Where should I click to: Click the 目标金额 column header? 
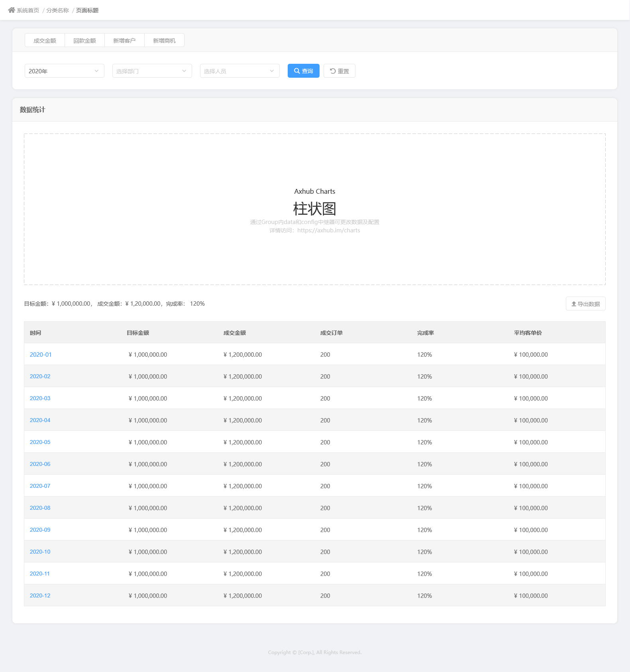click(x=138, y=333)
